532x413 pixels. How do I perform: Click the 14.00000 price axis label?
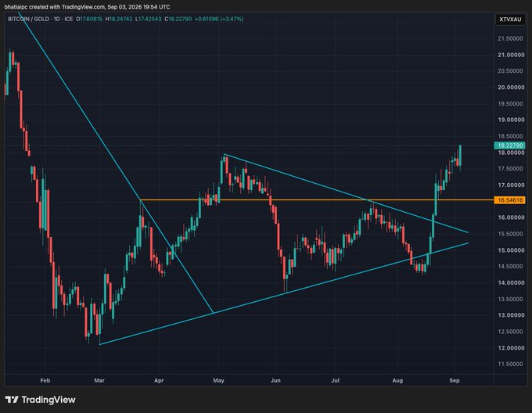tap(510, 283)
